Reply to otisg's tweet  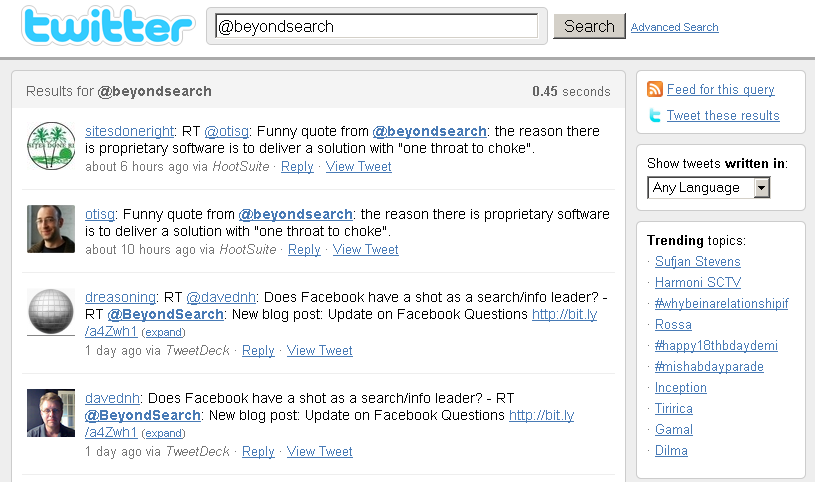click(x=304, y=250)
